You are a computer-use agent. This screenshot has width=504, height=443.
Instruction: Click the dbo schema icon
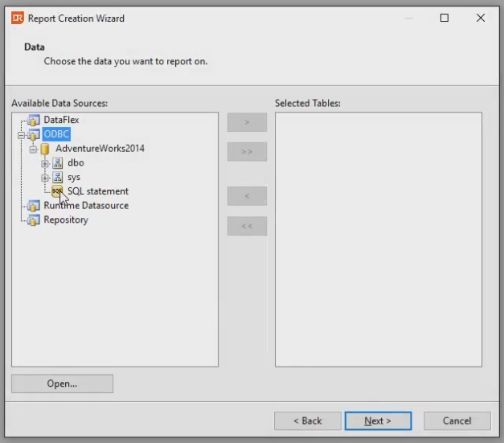pyautogui.click(x=58, y=163)
